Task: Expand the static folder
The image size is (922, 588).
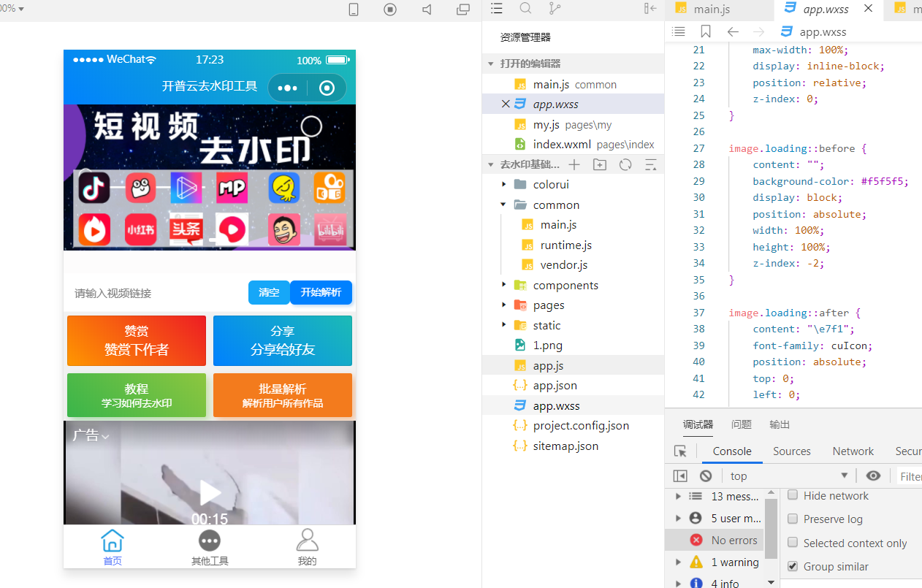Action: (504, 325)
